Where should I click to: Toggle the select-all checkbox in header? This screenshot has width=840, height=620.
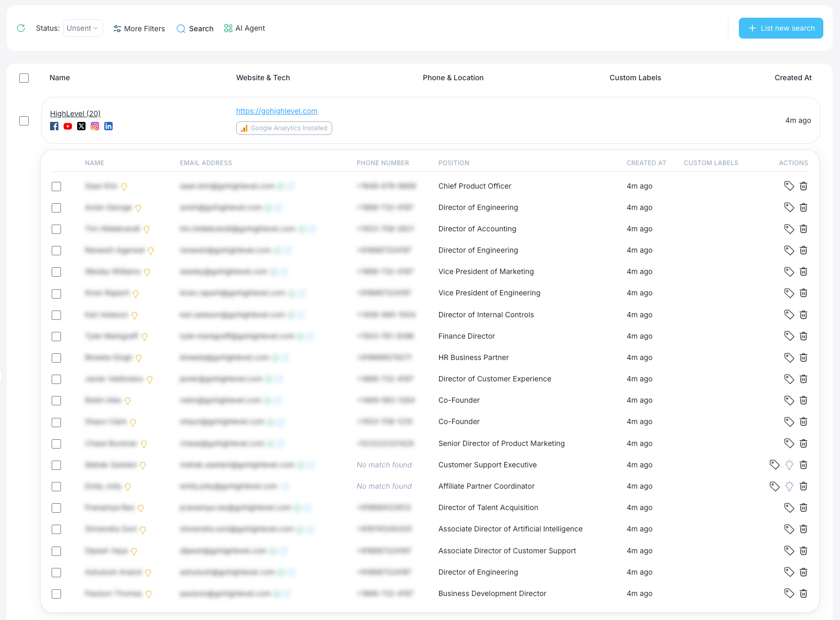pos(24,78)
